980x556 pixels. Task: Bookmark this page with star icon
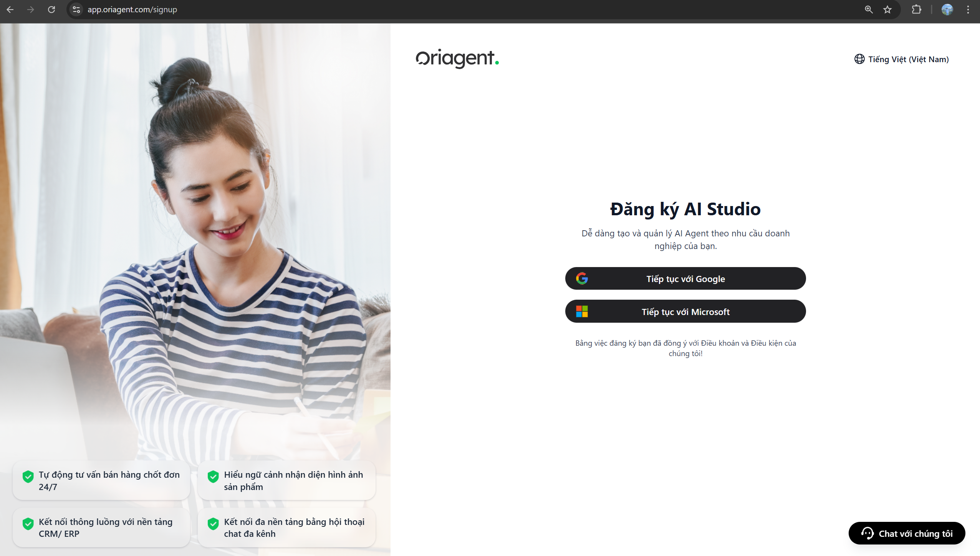pos(887,10)
